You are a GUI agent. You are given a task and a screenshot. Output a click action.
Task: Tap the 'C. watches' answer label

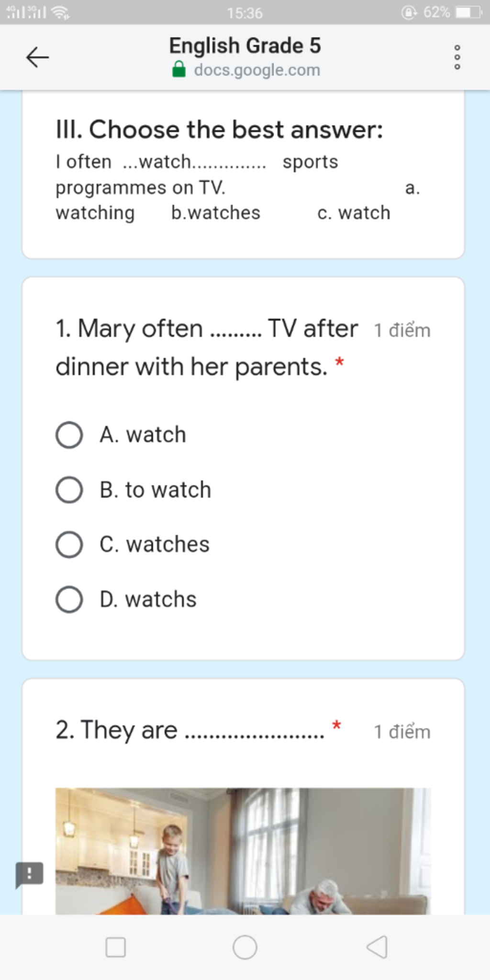click(x=155, y=545)
